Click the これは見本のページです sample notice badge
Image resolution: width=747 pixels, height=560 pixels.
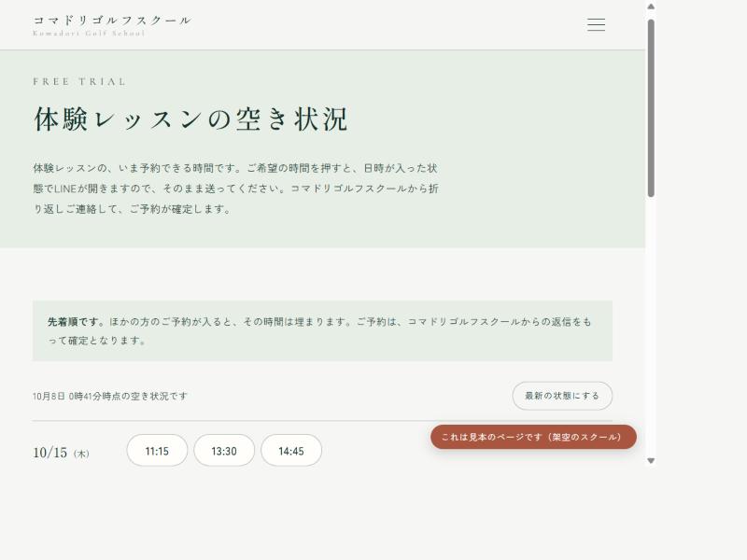click(533, 437)
